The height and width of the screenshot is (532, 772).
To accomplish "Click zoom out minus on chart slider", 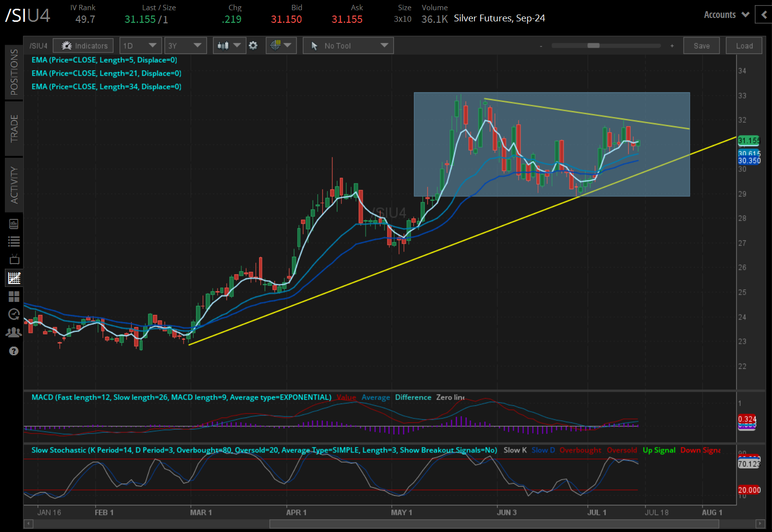I will [541, 46].
